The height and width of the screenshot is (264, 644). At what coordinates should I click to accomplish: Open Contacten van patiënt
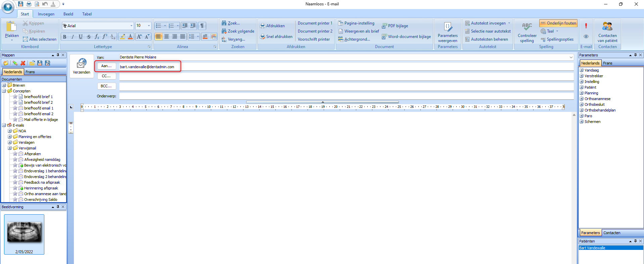point(607,33)
